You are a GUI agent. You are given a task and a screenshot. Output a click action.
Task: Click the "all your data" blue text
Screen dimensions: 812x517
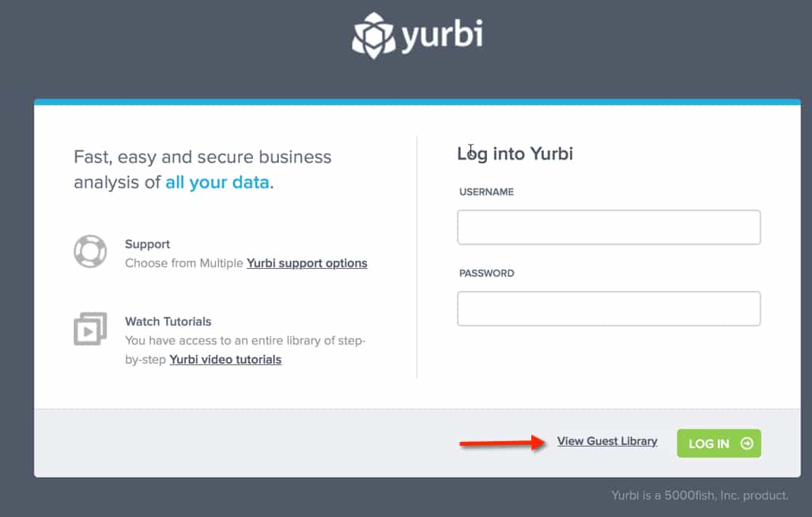point(217,182)
